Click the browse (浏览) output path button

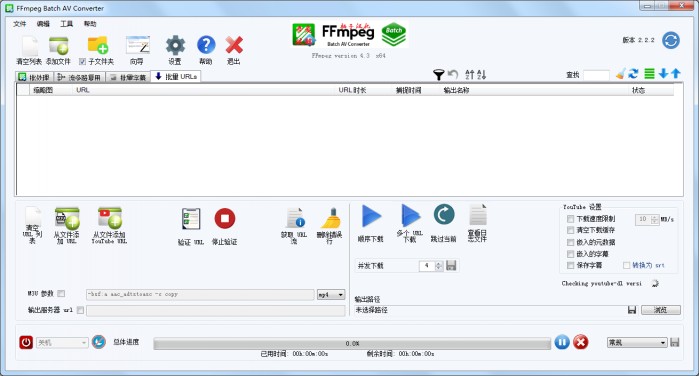click(661, 310)
